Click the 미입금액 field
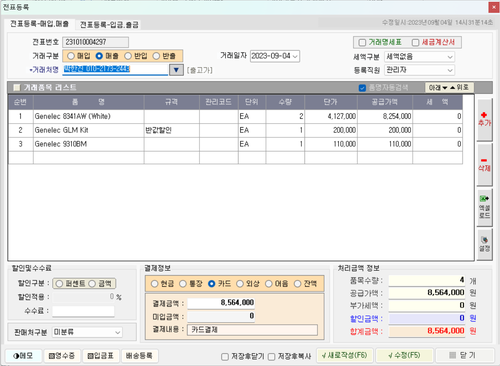Image resolution: width=500 pixels, height=366 pixels. (x=221, y=316)
